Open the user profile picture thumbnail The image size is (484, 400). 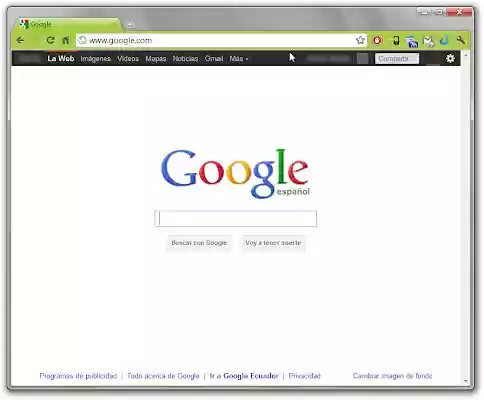pos(362,58)
